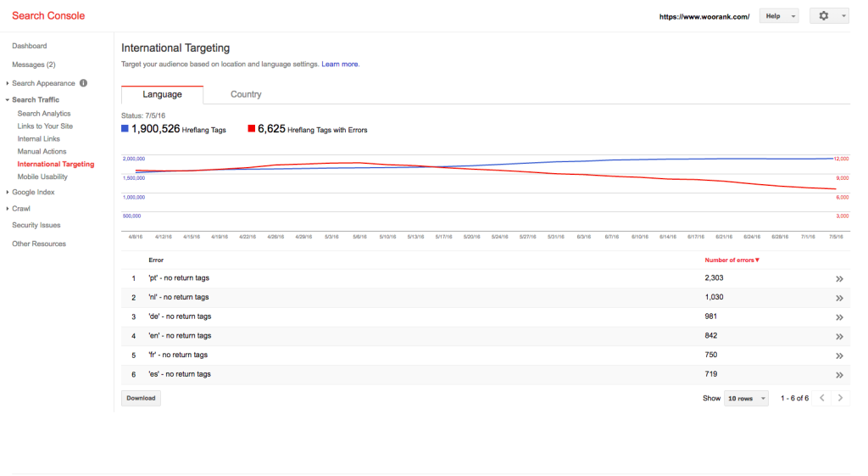
Task: Select the 'pt' - no return tags row
Action: 486,278
